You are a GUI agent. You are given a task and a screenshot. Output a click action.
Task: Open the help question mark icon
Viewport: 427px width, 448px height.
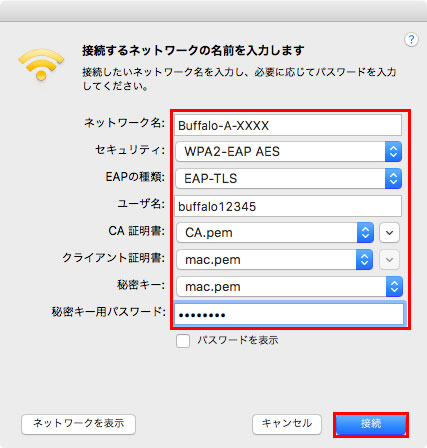411,40
